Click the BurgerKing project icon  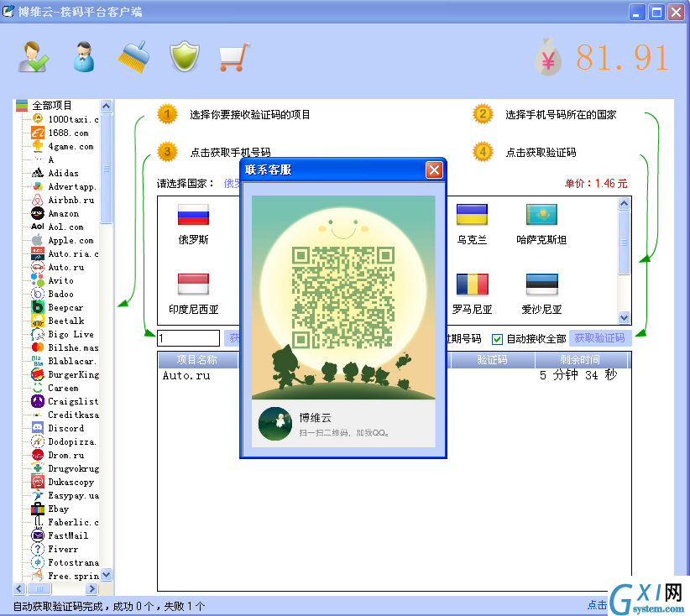pos(38,374)
